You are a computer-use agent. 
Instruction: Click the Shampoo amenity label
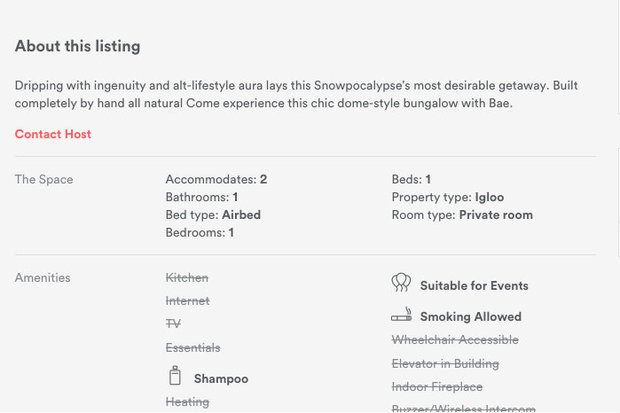point(220,379)
